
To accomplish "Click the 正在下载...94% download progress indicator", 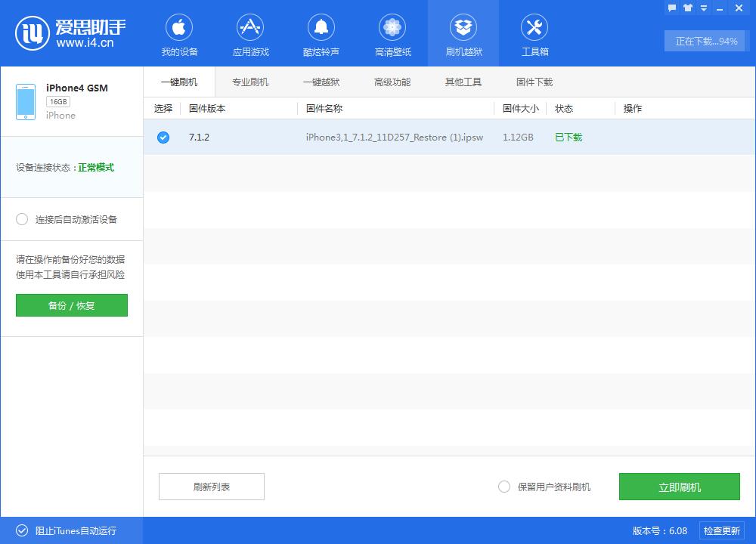I will [x=705, y=42].
